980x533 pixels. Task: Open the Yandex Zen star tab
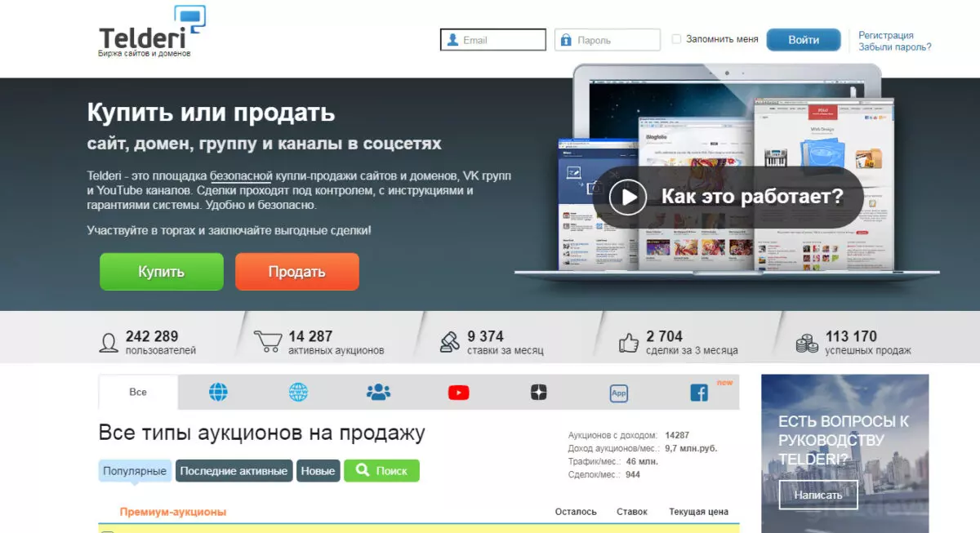[x=538, y=393]
